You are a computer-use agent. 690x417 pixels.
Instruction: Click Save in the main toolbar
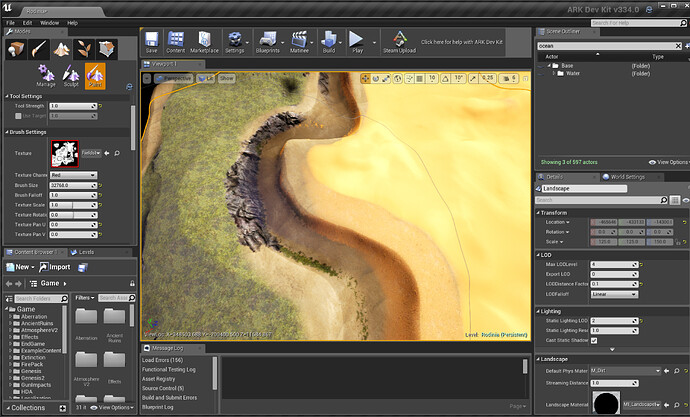[151, 42]
